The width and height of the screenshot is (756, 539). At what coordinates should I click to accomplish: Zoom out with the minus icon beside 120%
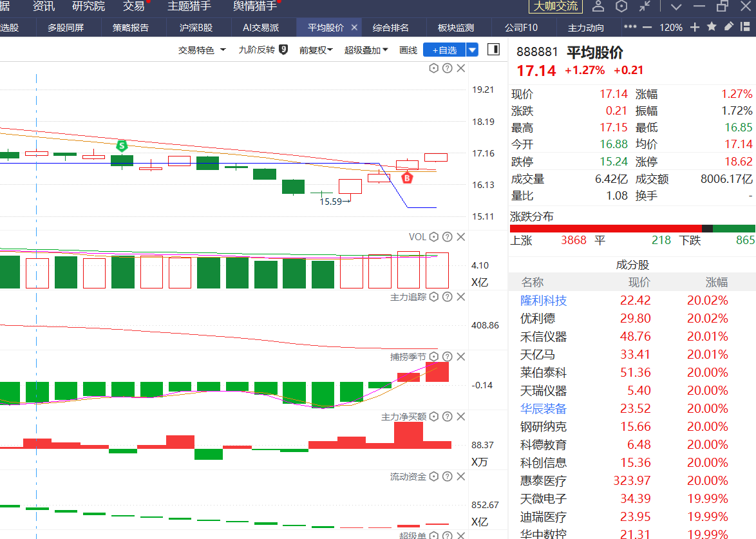tap(648, 28)
